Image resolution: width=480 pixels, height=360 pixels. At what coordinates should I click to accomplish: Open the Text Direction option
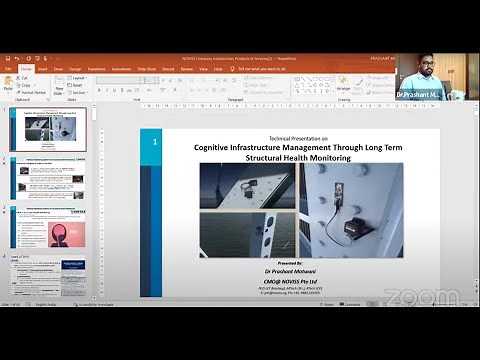click(x=259, y=78)
